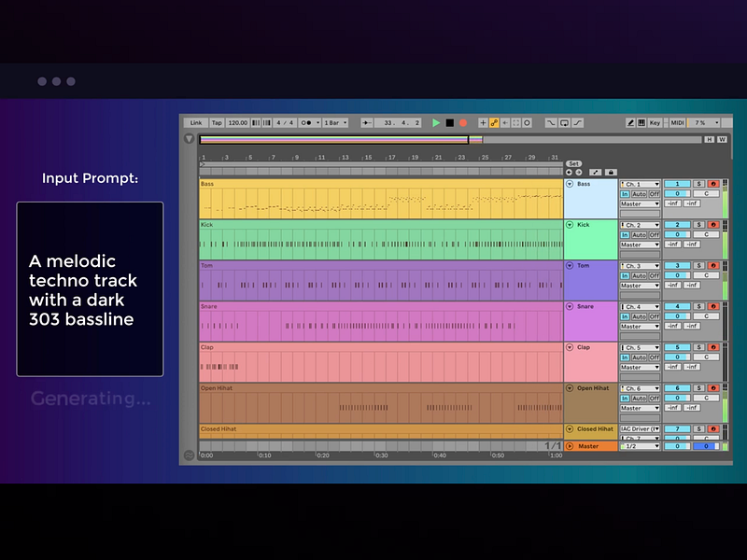Image resolution: width=747 pixels, height=560 pixels.
Task: Toggle Clap track activator 5
Action: (677, 347)
